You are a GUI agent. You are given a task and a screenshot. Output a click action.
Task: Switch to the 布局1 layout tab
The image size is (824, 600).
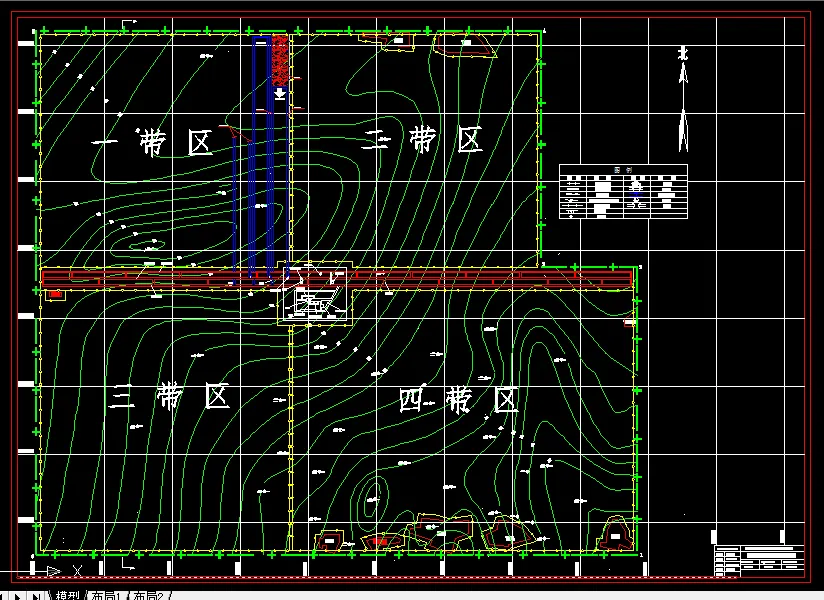pos(106,596)
